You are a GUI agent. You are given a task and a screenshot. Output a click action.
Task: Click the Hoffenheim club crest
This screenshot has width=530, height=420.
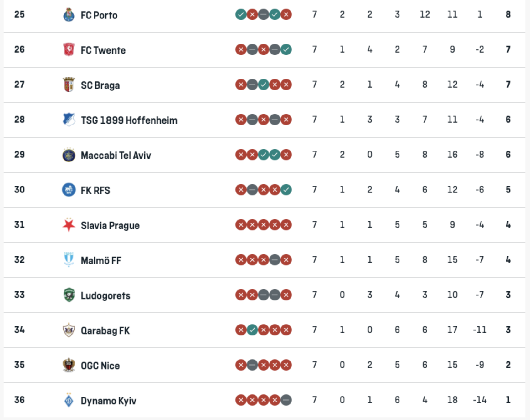(x=69, y=120)
